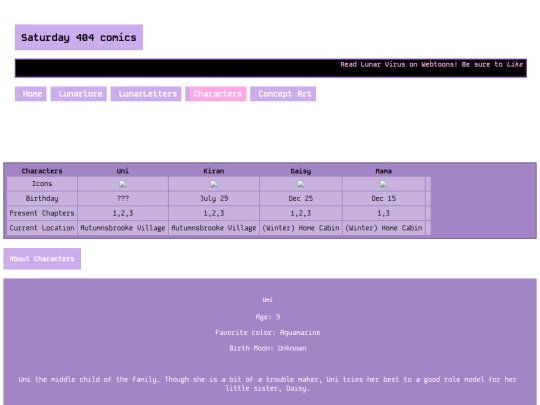Click the Characters column header
This screenshot has width=540, height=405.
point(42,171)
